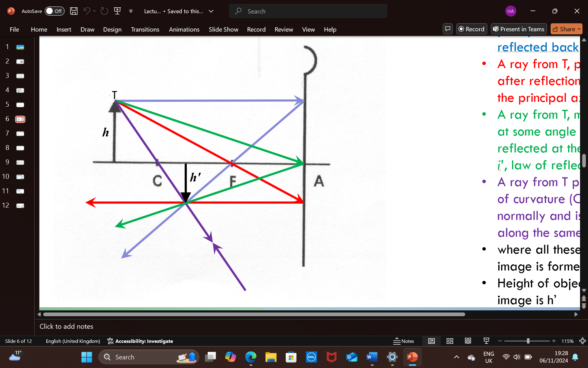Open the Transitions tab
The height and width of the screenshot is (368, 588).
pos(145,29)
